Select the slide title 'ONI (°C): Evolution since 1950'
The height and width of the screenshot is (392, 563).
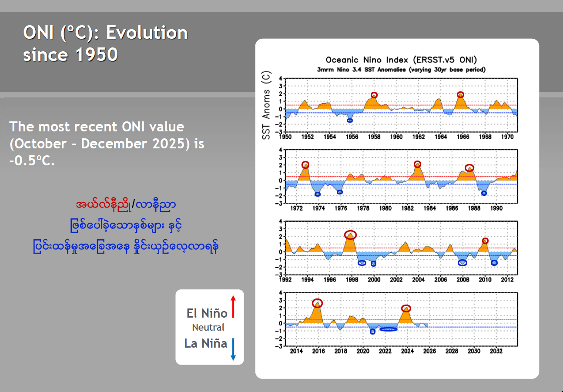(x=105, y=44)
